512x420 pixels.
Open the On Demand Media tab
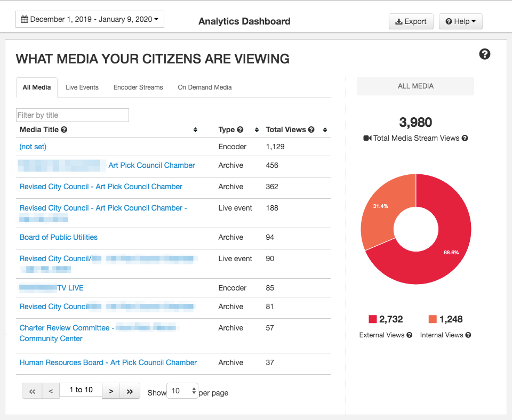point(204,87)
